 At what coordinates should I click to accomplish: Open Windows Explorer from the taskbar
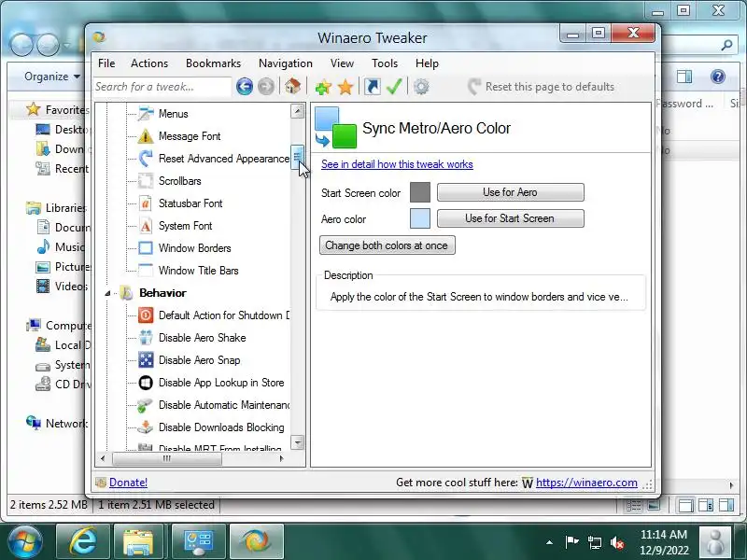point(137,541)
